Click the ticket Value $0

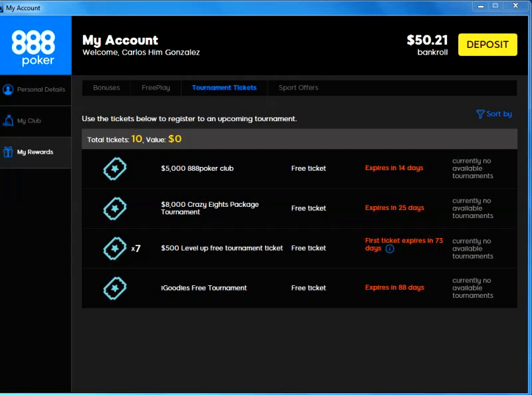(175, 139)
